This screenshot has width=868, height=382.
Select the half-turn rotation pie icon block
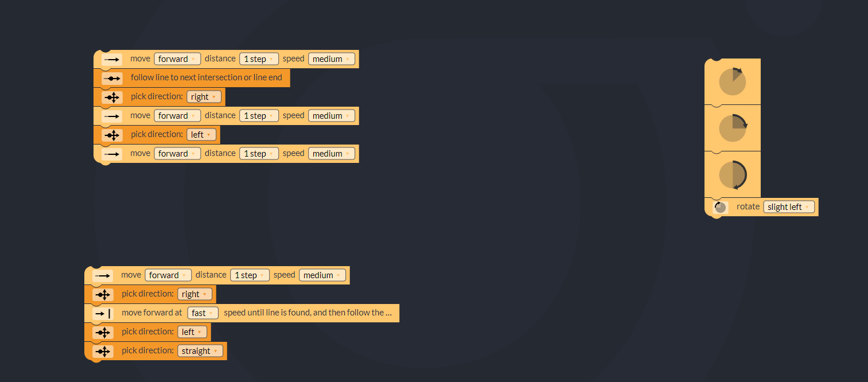[x=732, y=174]
